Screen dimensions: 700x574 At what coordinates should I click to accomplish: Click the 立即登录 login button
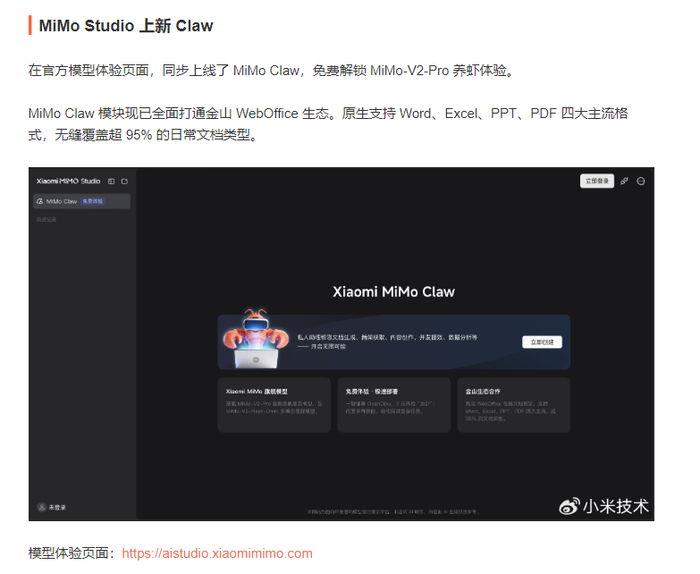(x=597, y=181)
